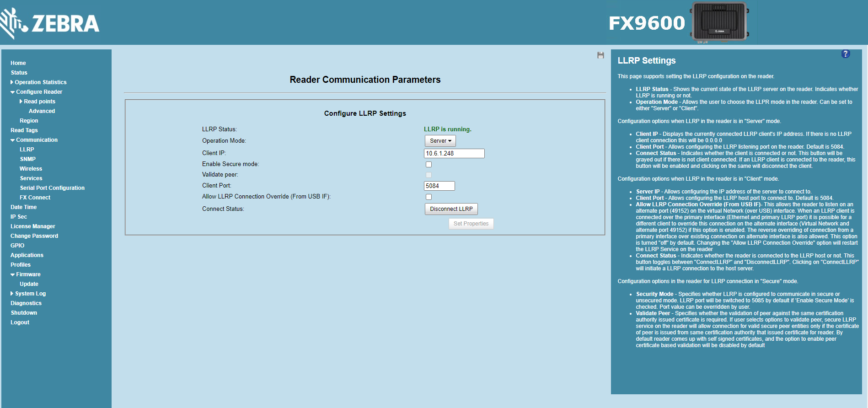The image size is (868, 408).
Task: Open Wireless settings
Action: click(x=31, y=169)
